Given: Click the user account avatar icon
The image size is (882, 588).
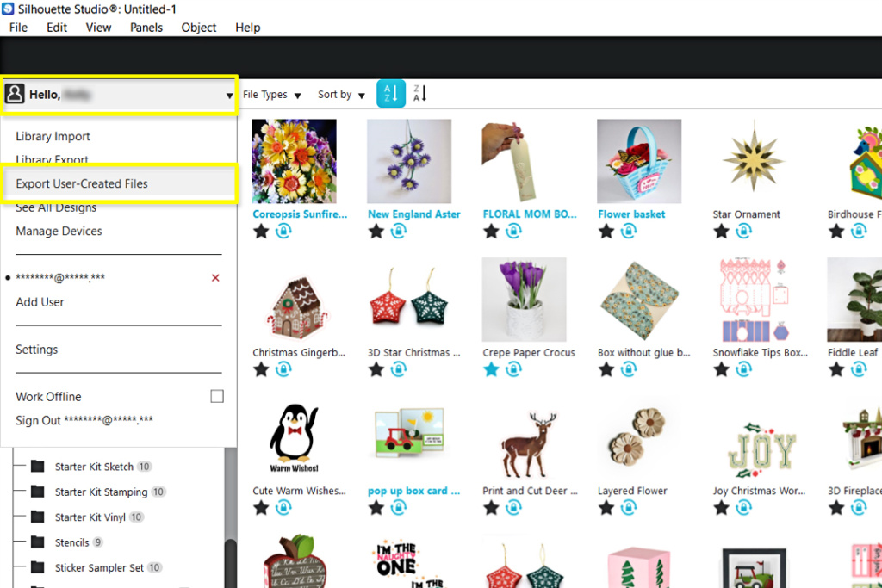Looking at the screenshot, I should (15, 95).
